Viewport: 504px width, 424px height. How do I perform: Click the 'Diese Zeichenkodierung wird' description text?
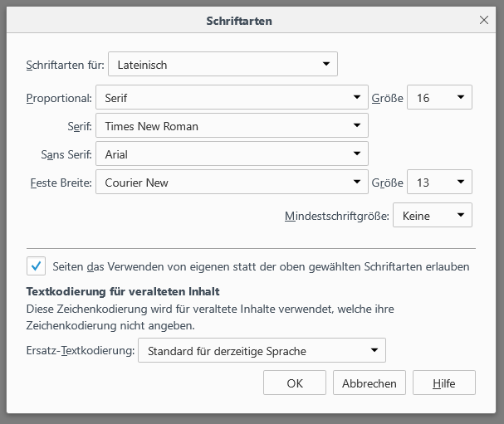210,317
